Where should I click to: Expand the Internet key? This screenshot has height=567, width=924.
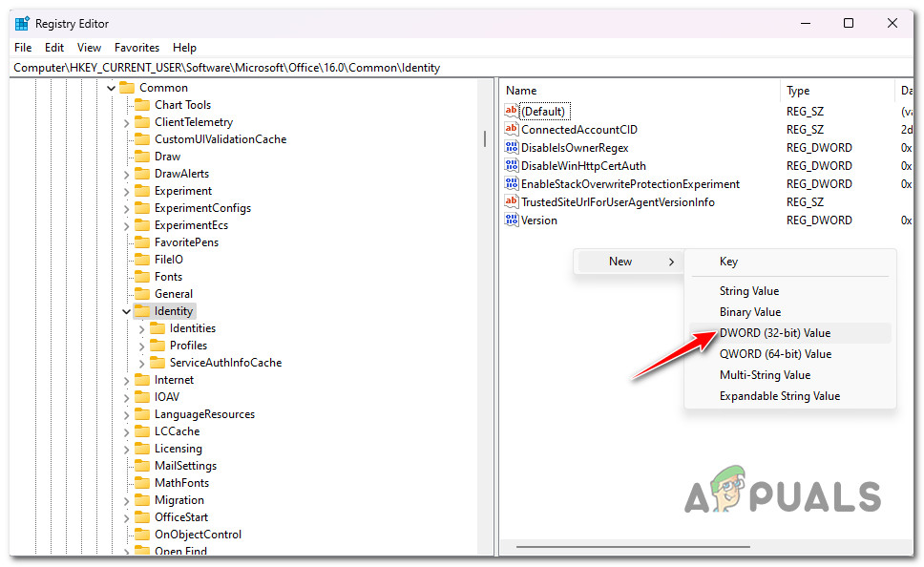pyautogui.click(x=126, y=381)
